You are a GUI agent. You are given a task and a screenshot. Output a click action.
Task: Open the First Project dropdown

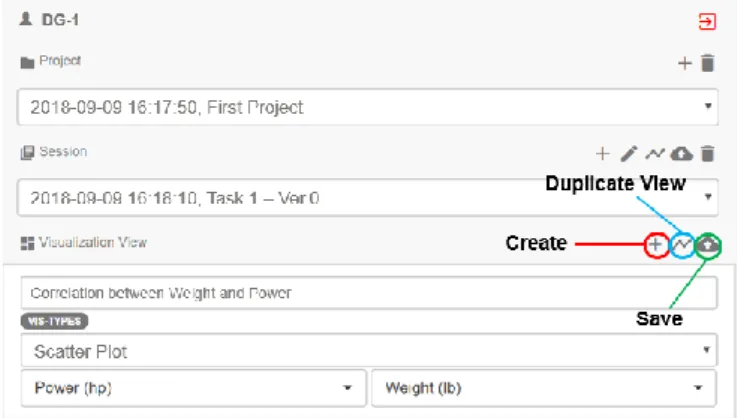[368, 107]
